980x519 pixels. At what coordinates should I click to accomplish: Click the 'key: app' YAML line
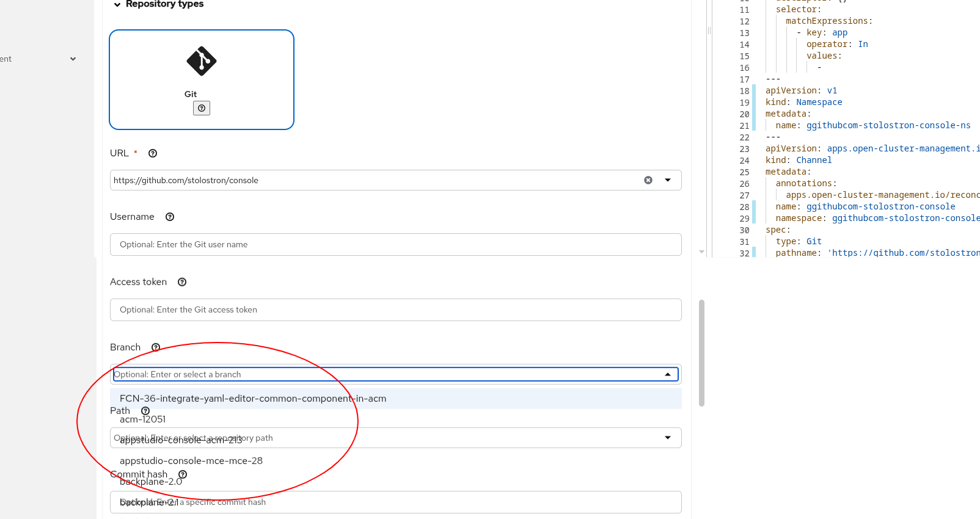[822, 32]
